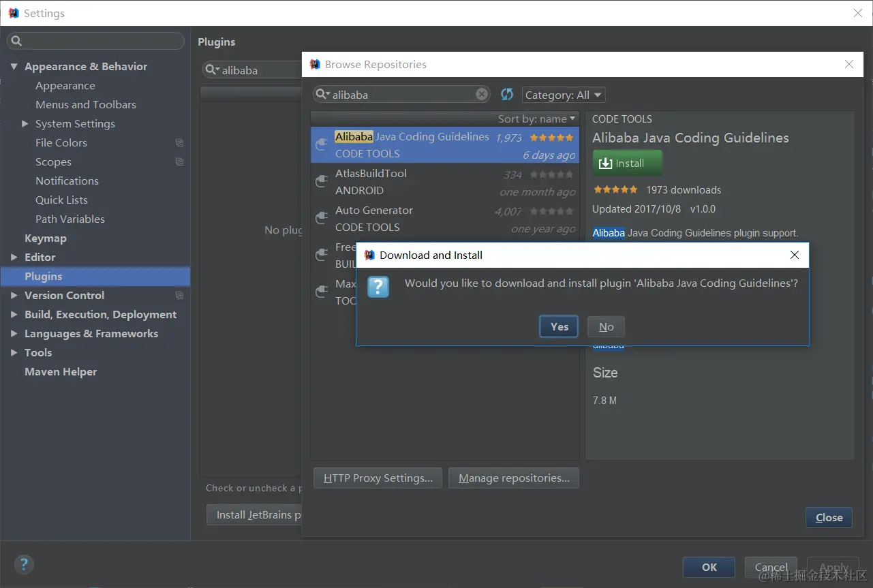The height and width of the screenshot is (588, 873).
Task: Open help via the question mark icon
Action: pos(24,564)
